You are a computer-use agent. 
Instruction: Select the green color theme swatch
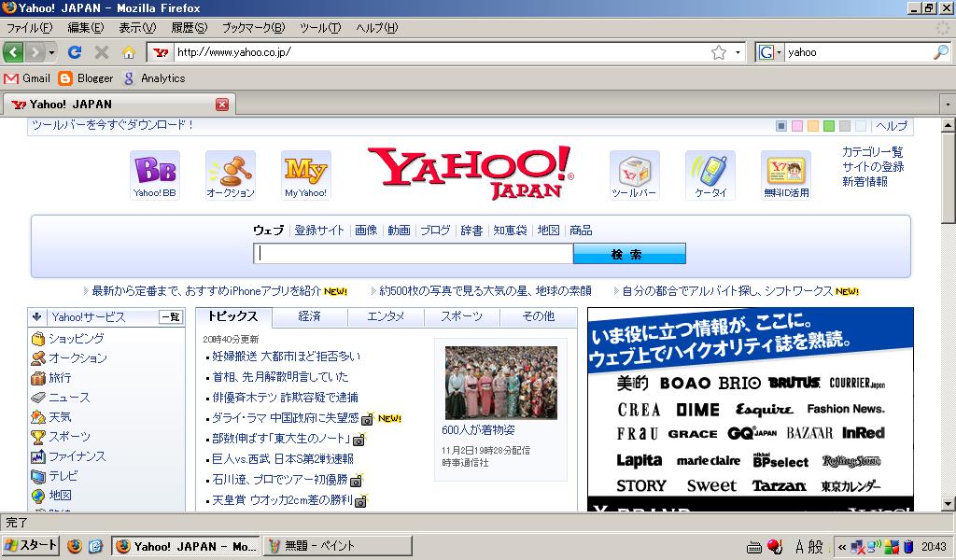click(829, 126)
